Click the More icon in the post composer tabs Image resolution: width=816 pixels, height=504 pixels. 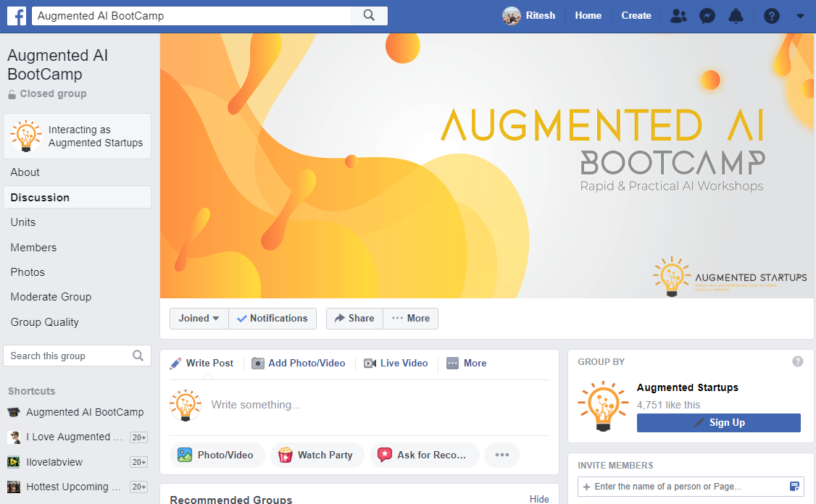coord(453,363)
